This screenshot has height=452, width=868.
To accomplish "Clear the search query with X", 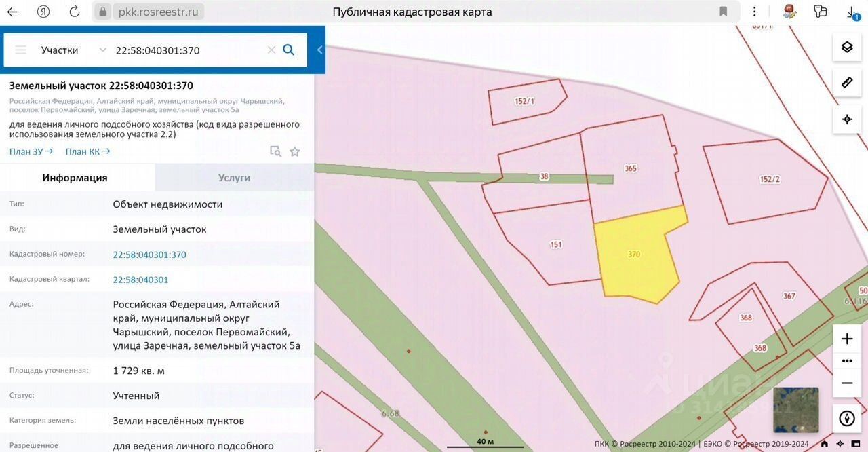I will click(x=271, y=50).
